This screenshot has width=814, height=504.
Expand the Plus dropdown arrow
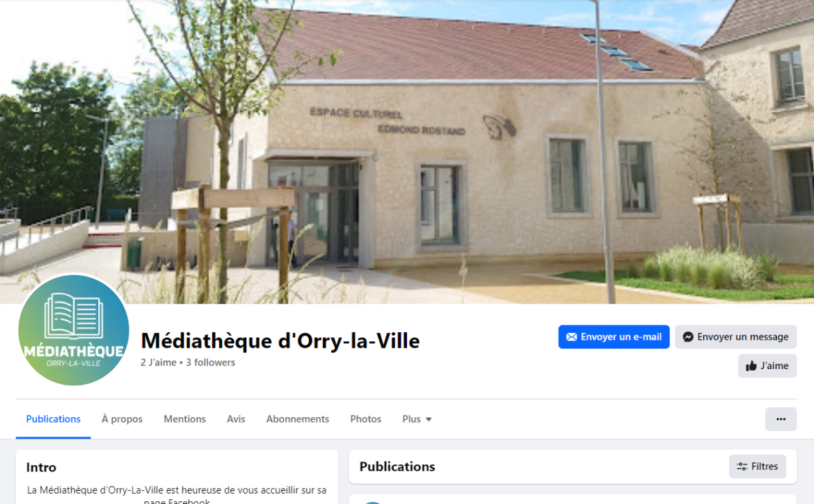[x=429, y=419]
